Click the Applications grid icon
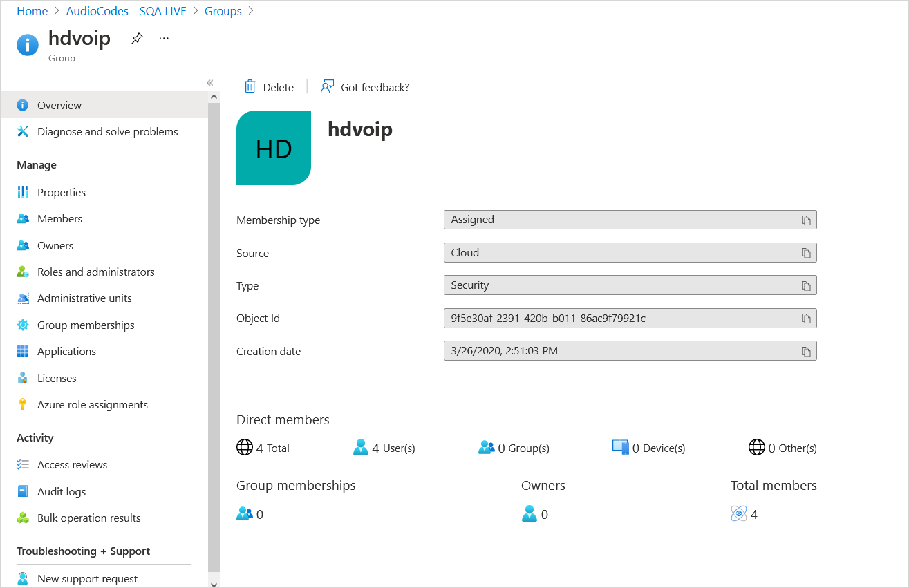This screenshot has height=588, width=909. click(x=23, y=351)
